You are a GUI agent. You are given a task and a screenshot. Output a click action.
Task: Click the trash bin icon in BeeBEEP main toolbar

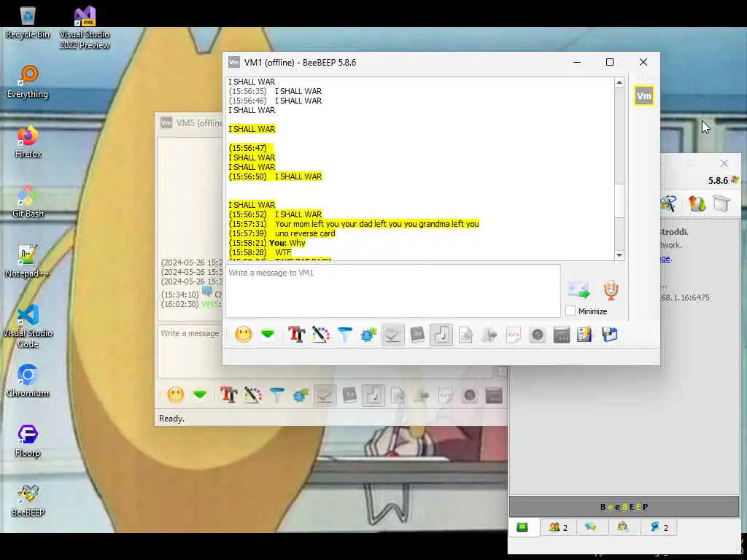click(x=721, y=204)
